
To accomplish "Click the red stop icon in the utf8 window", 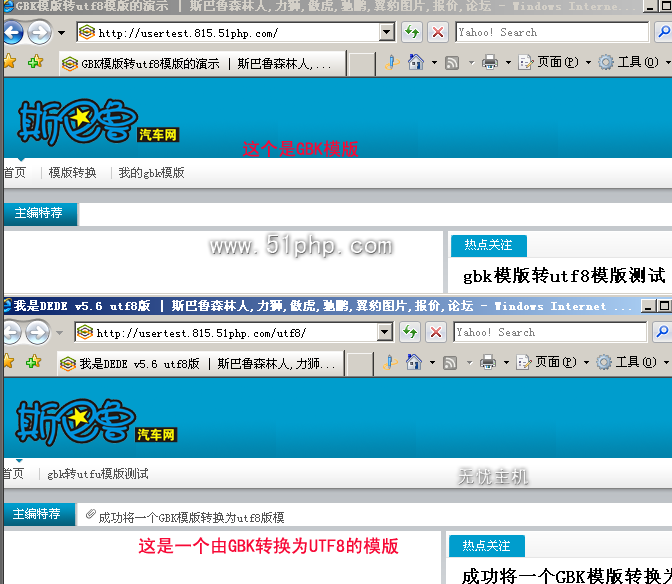I will click(437, 333).
